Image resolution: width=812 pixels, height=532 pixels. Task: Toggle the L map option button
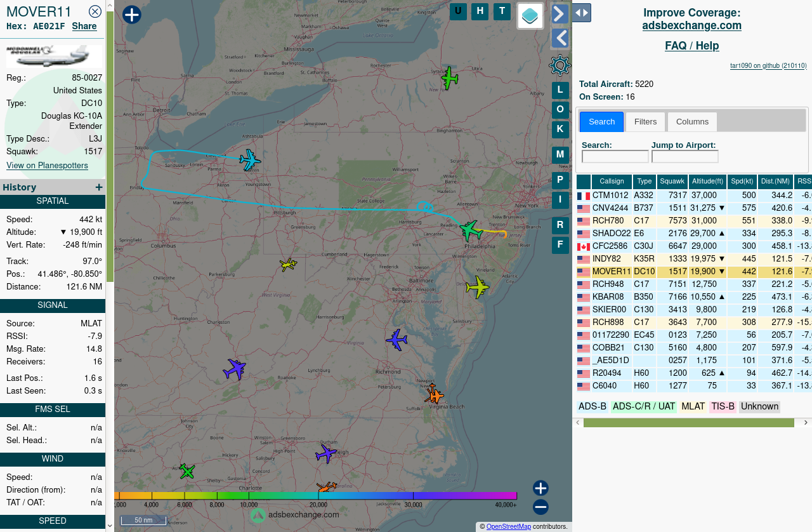(x=560, y=90)
